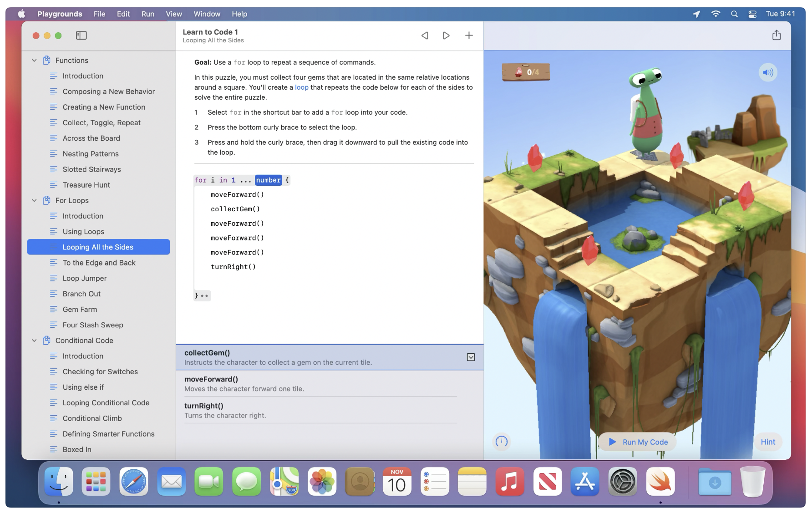
Task: Open the Run menu
Action: 147,14
